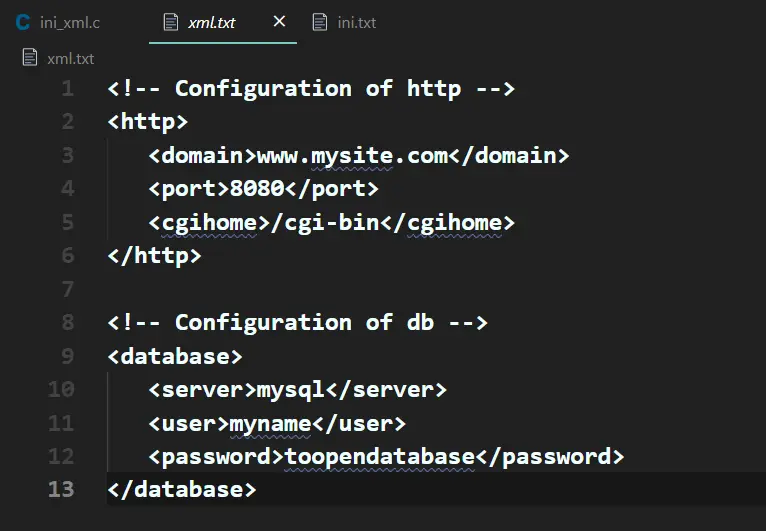766x531 pixels.
Task: Select line number 13 in the gutter
Action: click(x=61, y=489)
